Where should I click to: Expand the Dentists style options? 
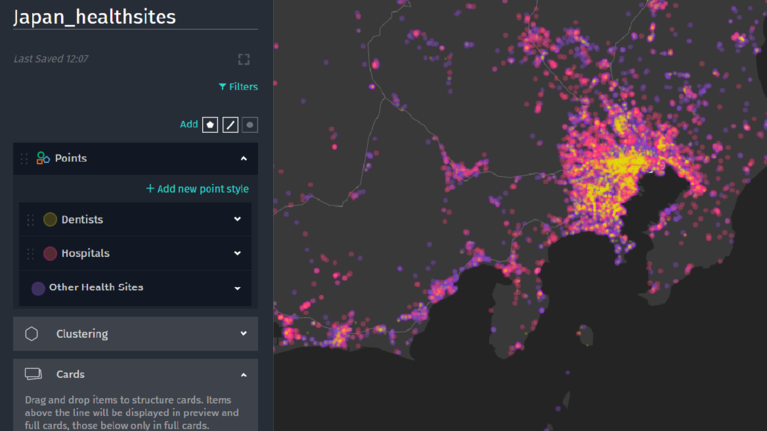(x=237, y=219)
